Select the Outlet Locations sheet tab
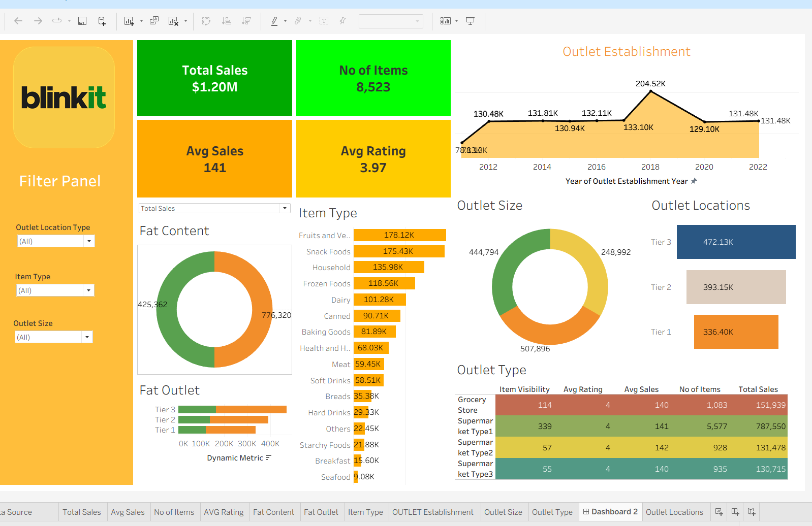This screenshot has height=526, width=812. [x=674, y=512]
